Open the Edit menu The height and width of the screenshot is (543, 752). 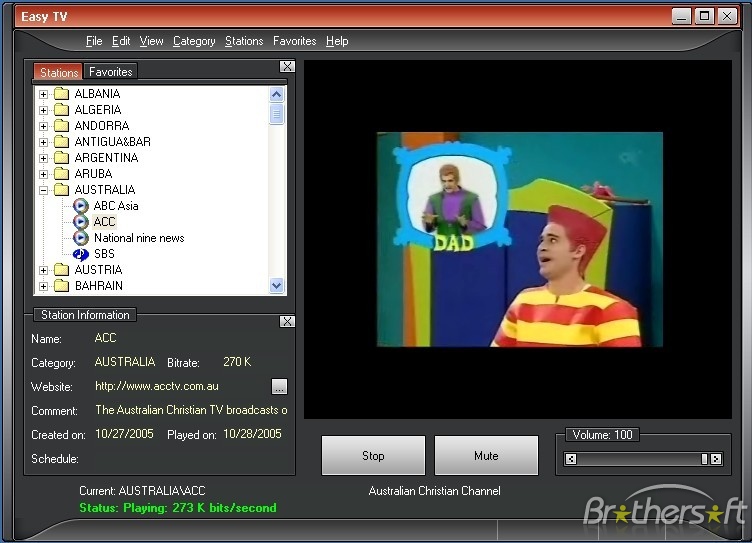tap(121, 41)
